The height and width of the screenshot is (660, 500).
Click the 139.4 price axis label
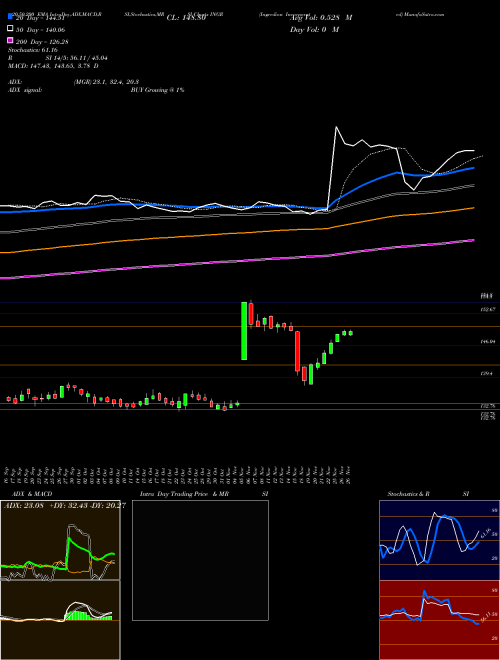coord(486,373)
